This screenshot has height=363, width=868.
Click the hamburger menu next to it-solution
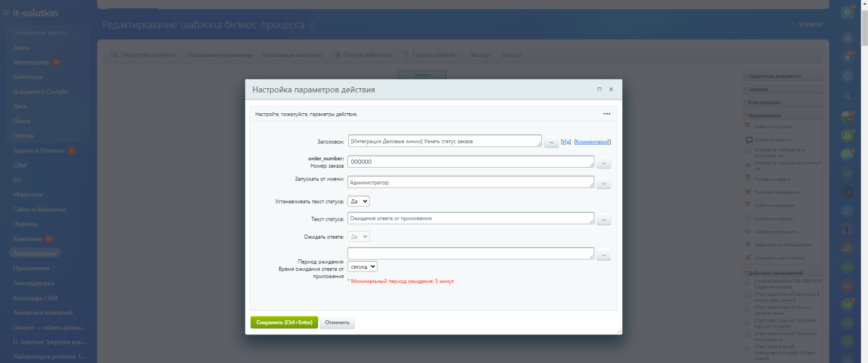pos(6,13)
